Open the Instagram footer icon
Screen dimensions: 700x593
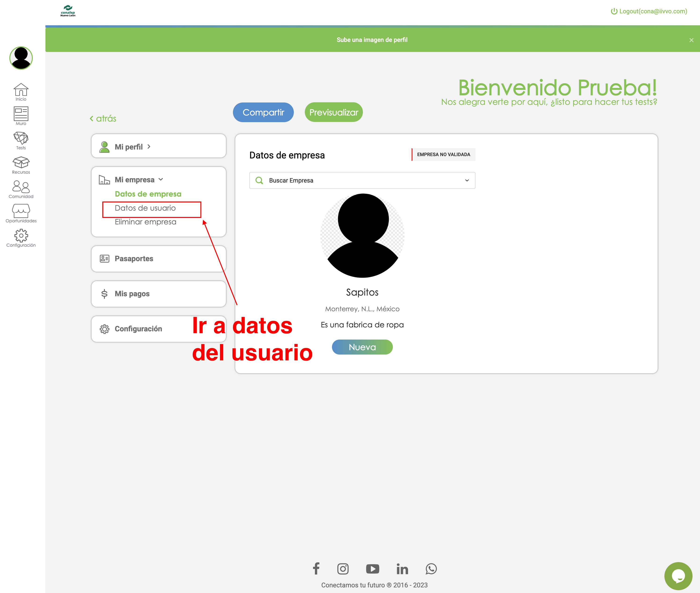pos(343,569)
